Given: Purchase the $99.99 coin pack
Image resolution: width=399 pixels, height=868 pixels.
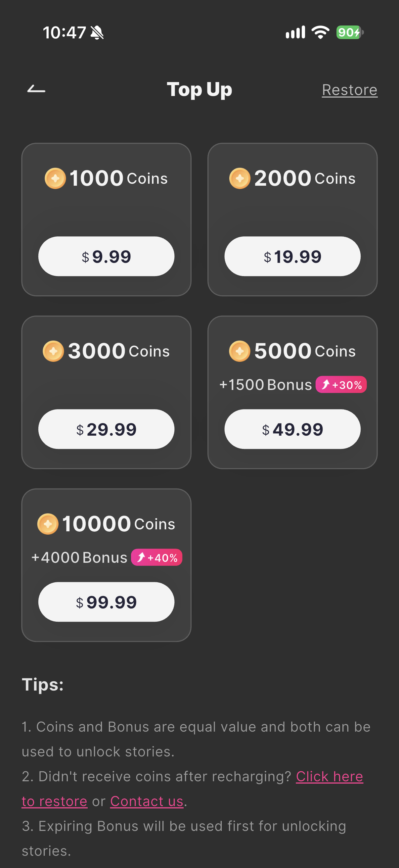Looking at the screenshot, I should tap(107, 602).
